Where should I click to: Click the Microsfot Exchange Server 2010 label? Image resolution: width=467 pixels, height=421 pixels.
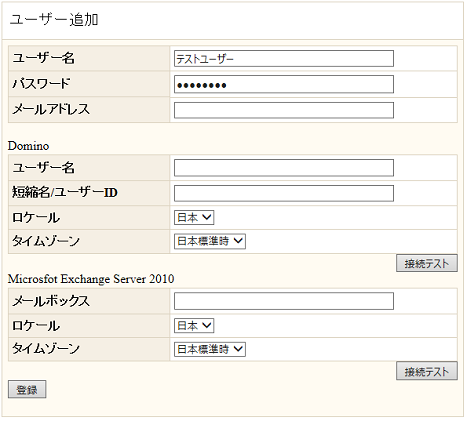coord(91,279)
